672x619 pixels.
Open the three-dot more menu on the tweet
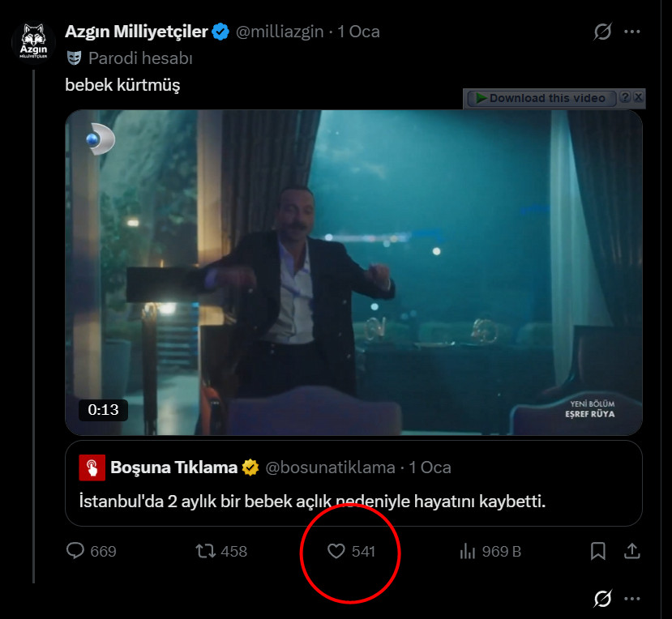click(x=632, y=32)
